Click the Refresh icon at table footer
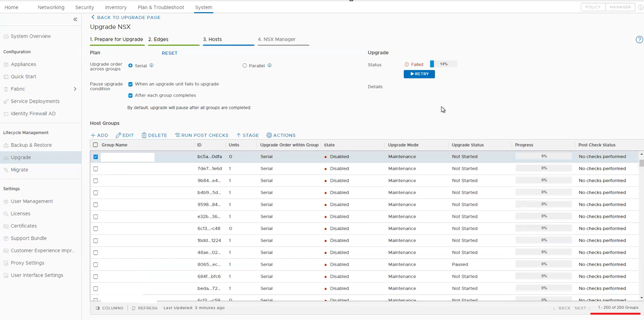Image resolution: width=644 pixels, height=320 pixels. pos(134,308)
